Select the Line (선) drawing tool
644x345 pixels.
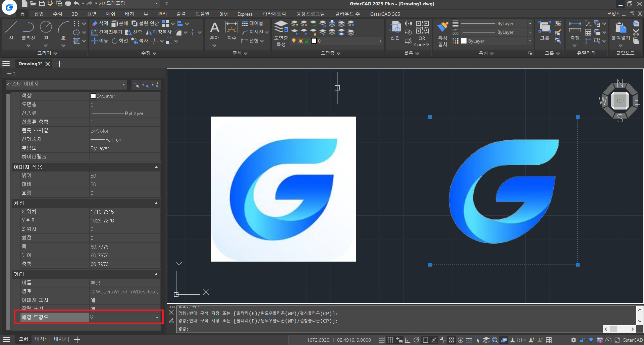tap(11, 30)
